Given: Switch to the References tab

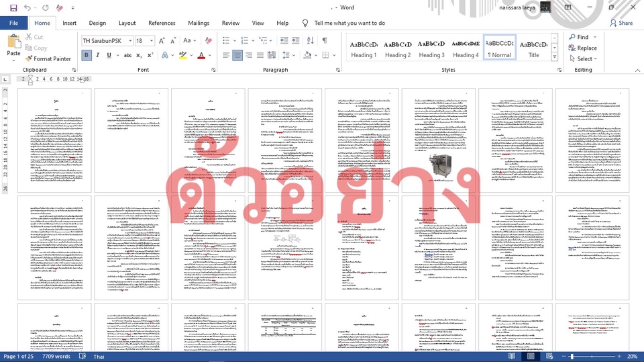Looking at the screenshot, I should (162, 23).
